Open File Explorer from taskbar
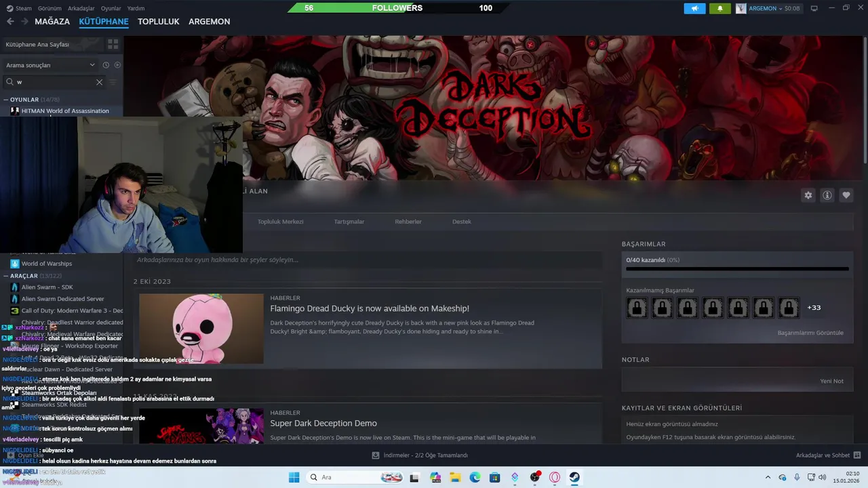This screenshot has height=488, width=868. coord(455,477)
